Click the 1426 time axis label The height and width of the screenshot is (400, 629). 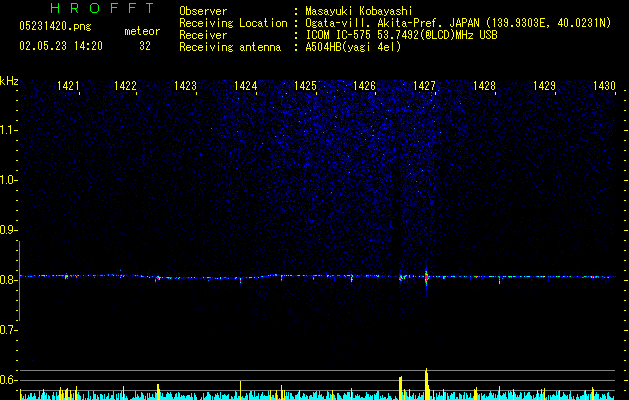(364, 86)
